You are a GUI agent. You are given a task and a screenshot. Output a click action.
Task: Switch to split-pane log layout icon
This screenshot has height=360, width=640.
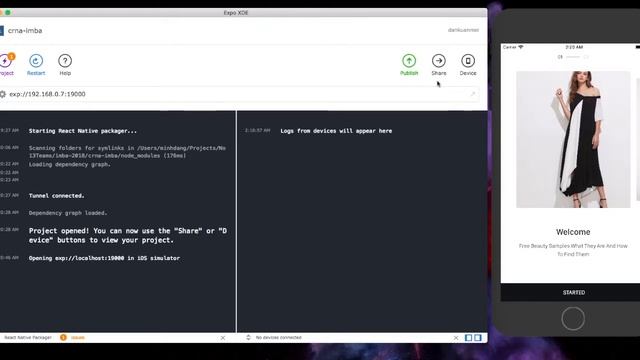[478, 338]
